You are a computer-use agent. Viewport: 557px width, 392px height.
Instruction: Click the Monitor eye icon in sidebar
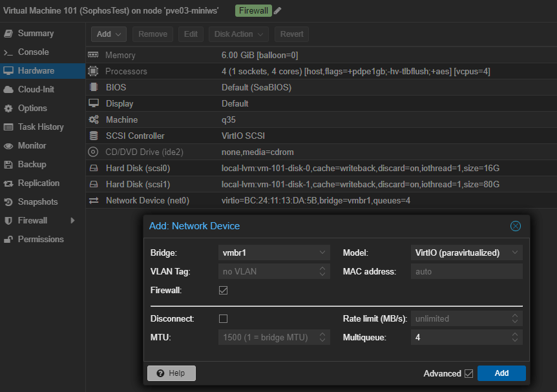coord(8,146)
